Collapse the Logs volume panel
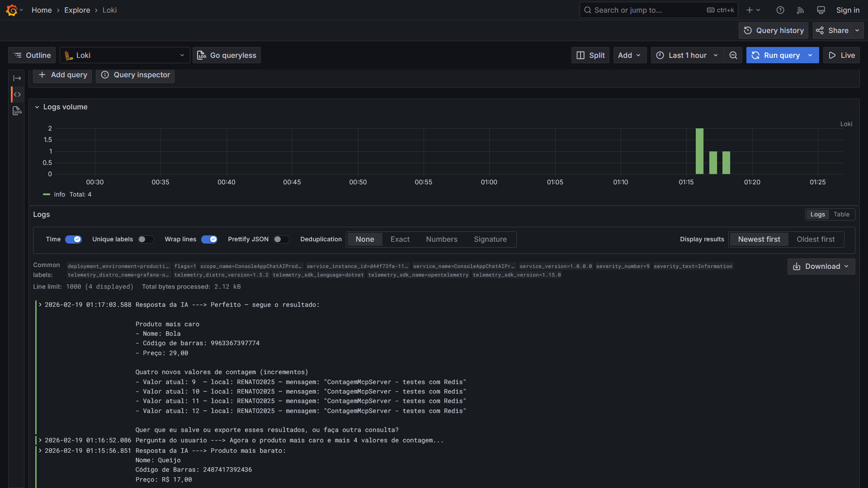 coord(37,107)
